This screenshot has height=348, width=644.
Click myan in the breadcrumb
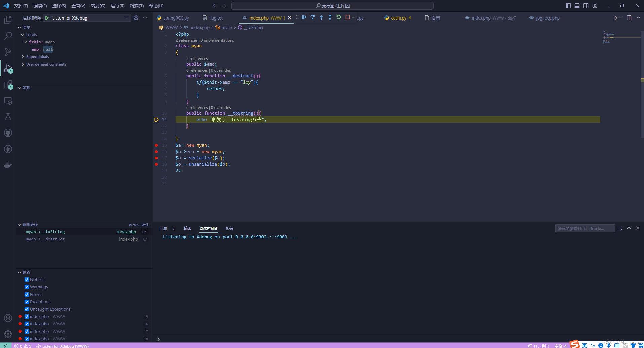(227, 27)
